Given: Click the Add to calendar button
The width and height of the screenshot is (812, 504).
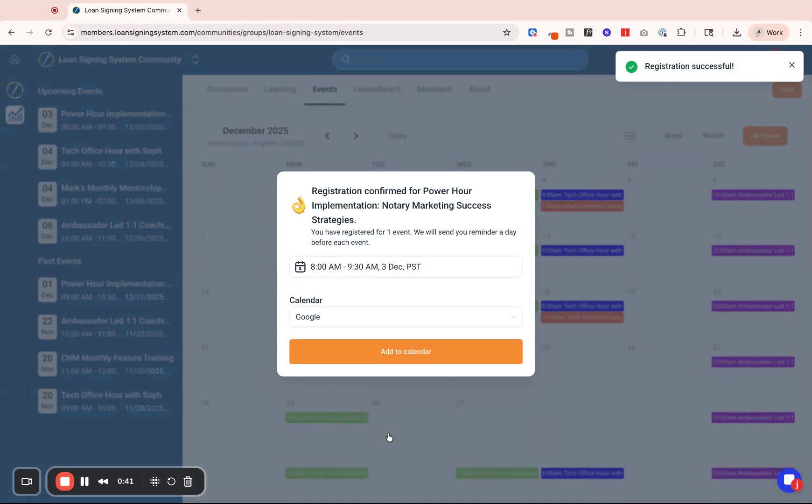Looking at the screenshot, I should tap(406, 351).
